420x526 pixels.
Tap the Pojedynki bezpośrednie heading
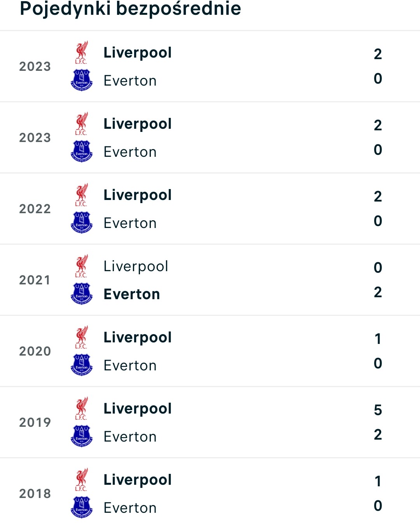pos(131,9)
